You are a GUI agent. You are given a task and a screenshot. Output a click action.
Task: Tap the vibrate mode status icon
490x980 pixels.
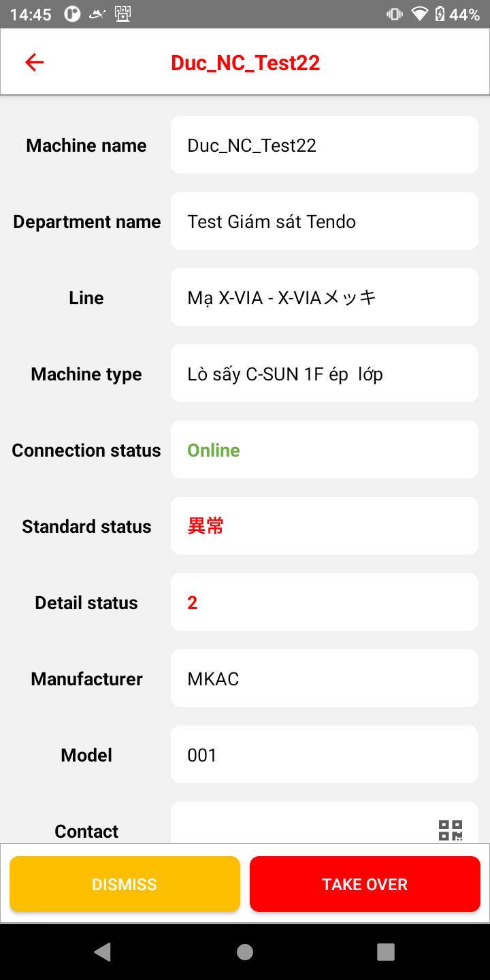point(394,14)
